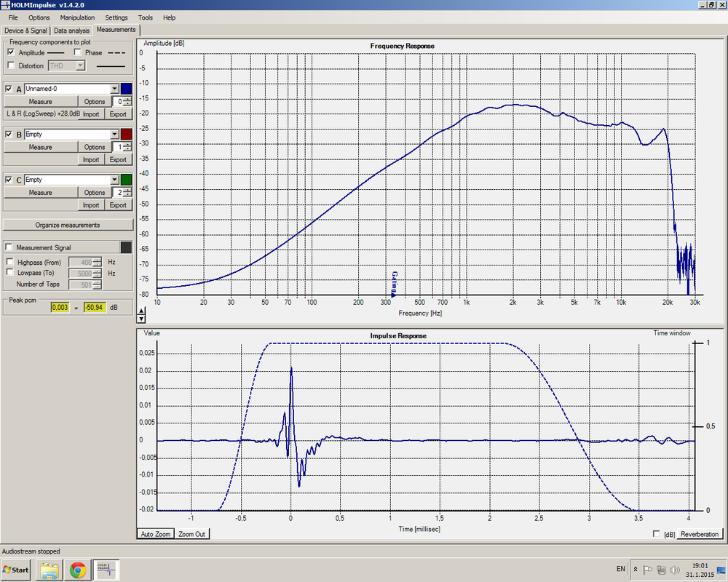Click the blue color swatch for measurement A

tap(126, 89)
